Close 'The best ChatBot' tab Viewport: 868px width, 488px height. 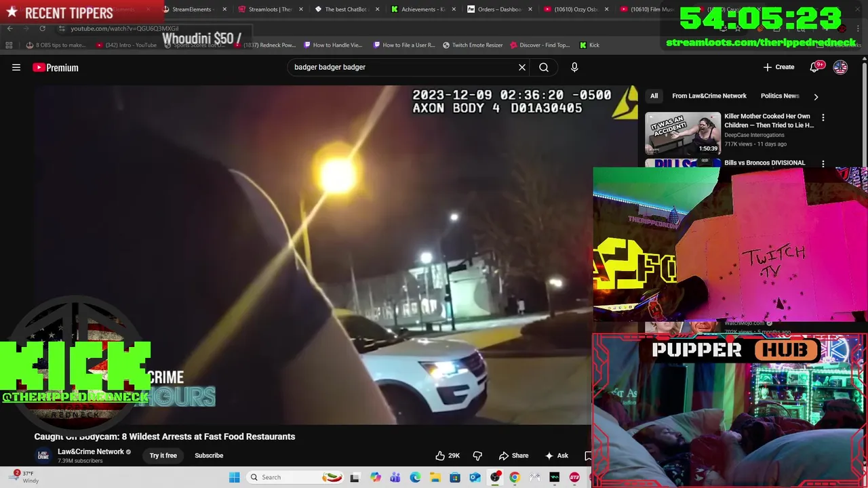[x=378, y=9]
